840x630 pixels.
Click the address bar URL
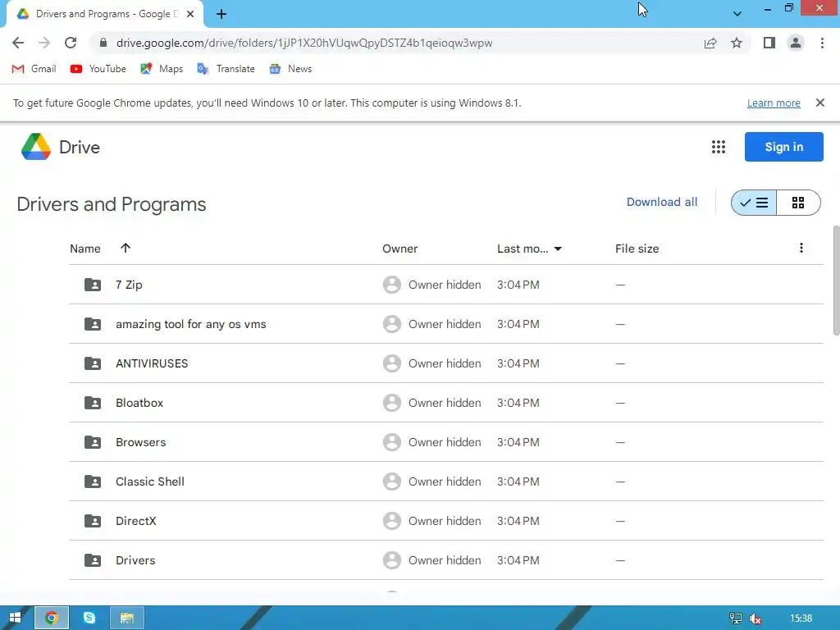point(304,43)
